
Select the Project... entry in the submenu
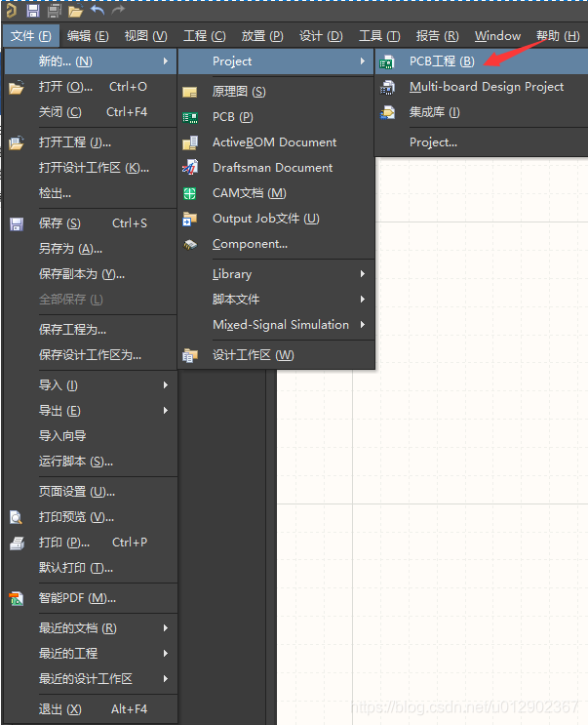coord(481,141)
